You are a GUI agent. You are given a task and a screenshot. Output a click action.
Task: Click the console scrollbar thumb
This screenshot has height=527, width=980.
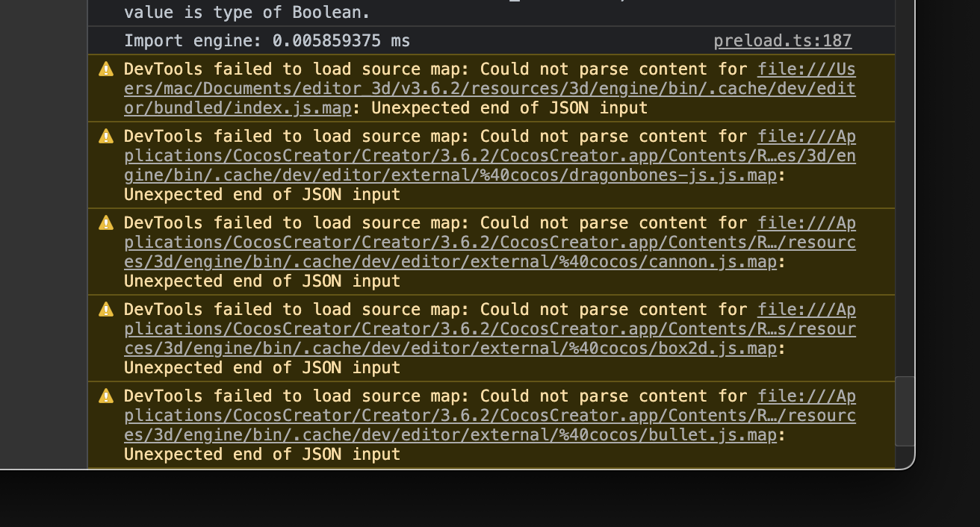(905, 411)
